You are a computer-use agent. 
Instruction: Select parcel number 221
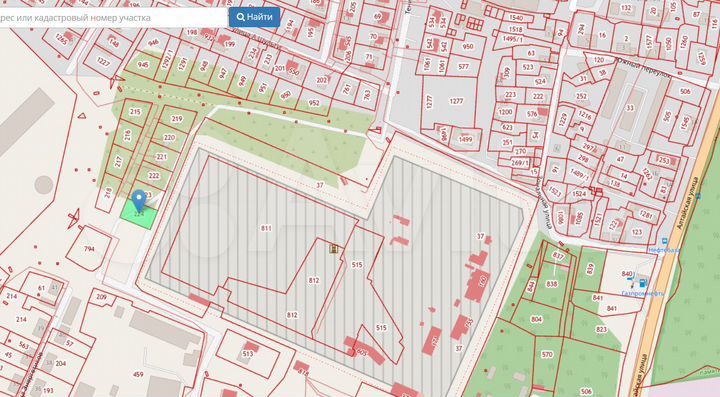point(161,157)
